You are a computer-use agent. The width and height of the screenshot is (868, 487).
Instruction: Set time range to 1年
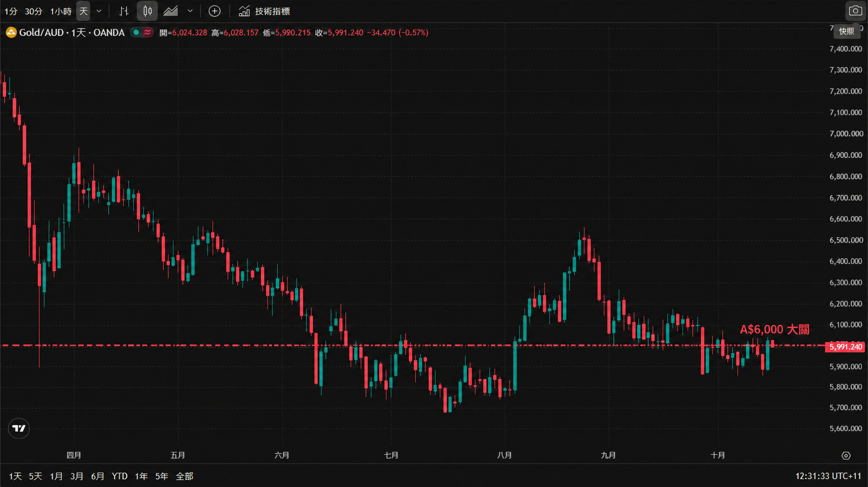[141, 476]
